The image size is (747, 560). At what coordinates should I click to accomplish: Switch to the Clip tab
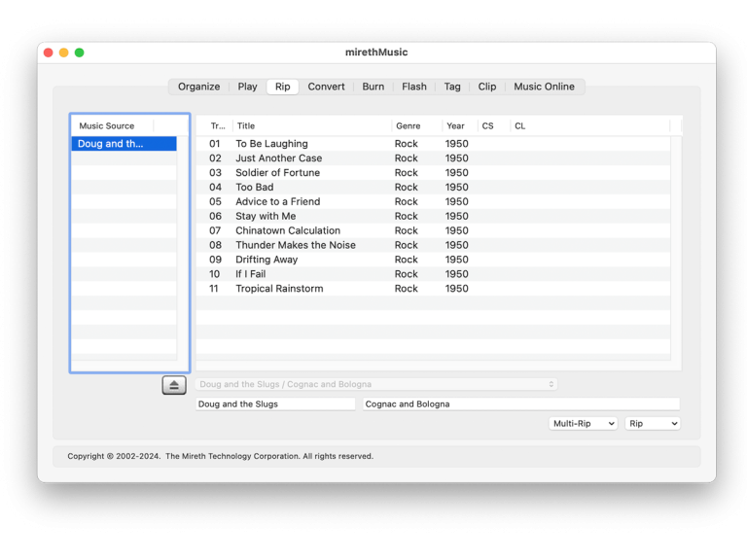[487, 87]
